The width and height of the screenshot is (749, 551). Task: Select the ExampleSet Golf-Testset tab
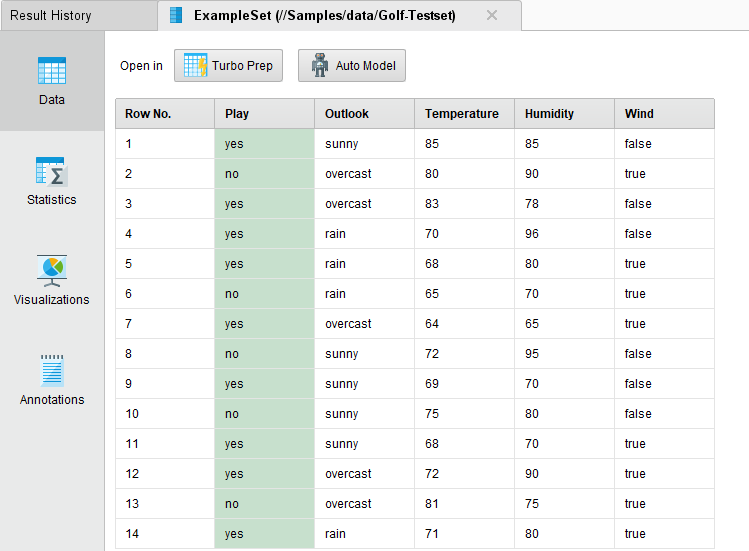(x=324, y=16)
